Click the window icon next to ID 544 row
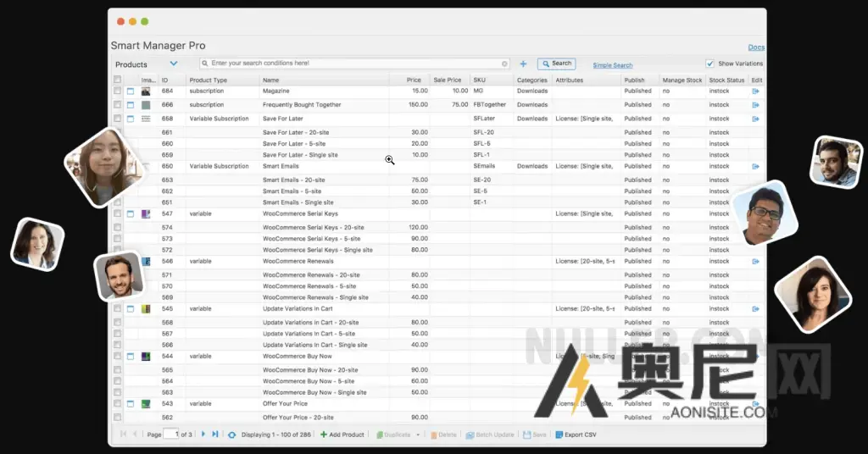 tap(131, 357)
